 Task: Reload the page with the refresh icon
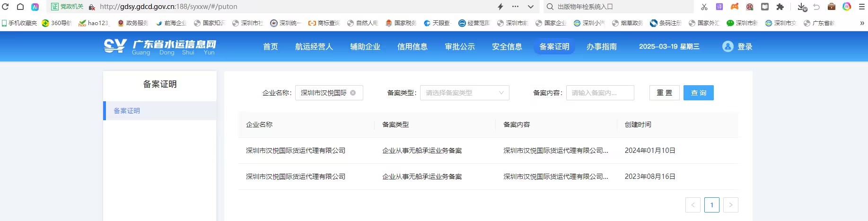click(x=6, y=7)
